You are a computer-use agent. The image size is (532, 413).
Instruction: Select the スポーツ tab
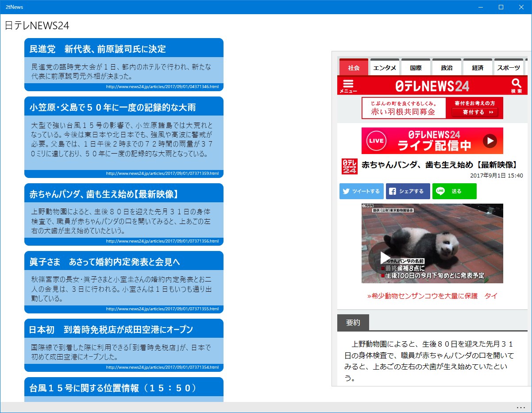tap(509, 67)
